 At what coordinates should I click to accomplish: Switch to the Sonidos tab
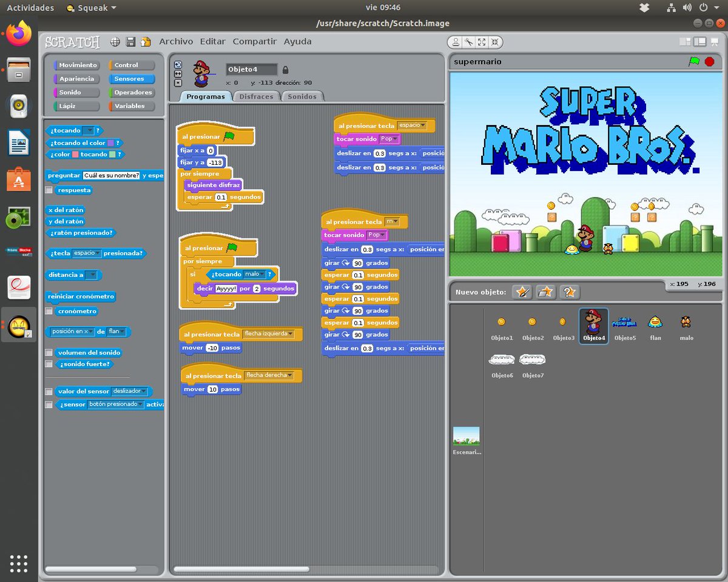coord(302,96)
